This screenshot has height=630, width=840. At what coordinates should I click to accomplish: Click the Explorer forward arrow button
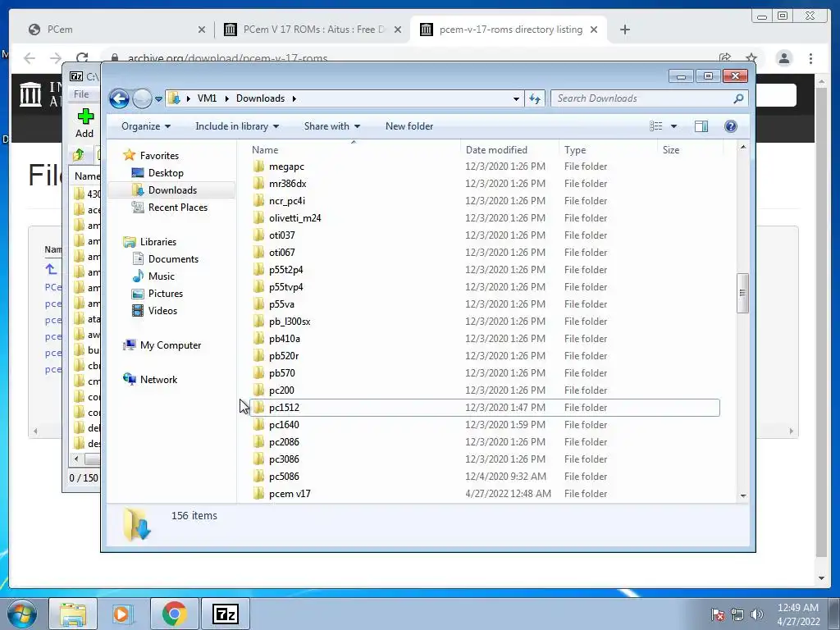142,98
